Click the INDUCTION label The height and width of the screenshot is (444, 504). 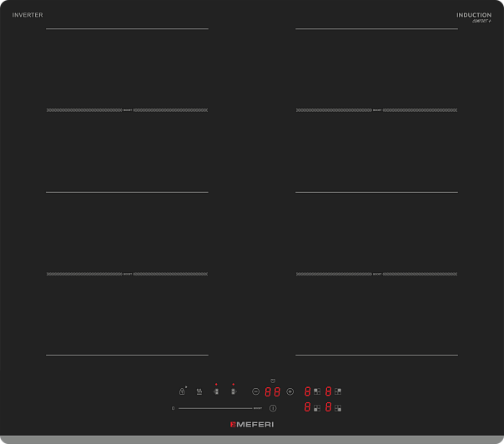473,15
